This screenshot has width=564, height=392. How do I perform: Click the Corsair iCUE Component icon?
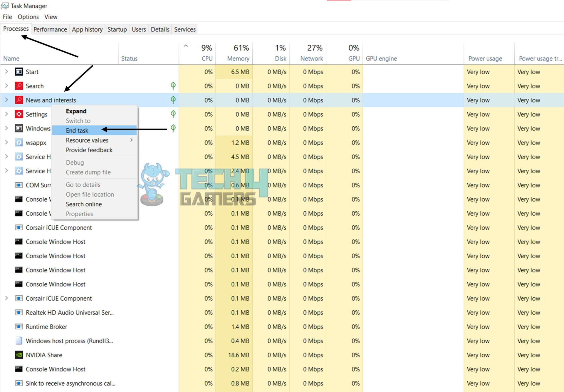tap(19, 227)
